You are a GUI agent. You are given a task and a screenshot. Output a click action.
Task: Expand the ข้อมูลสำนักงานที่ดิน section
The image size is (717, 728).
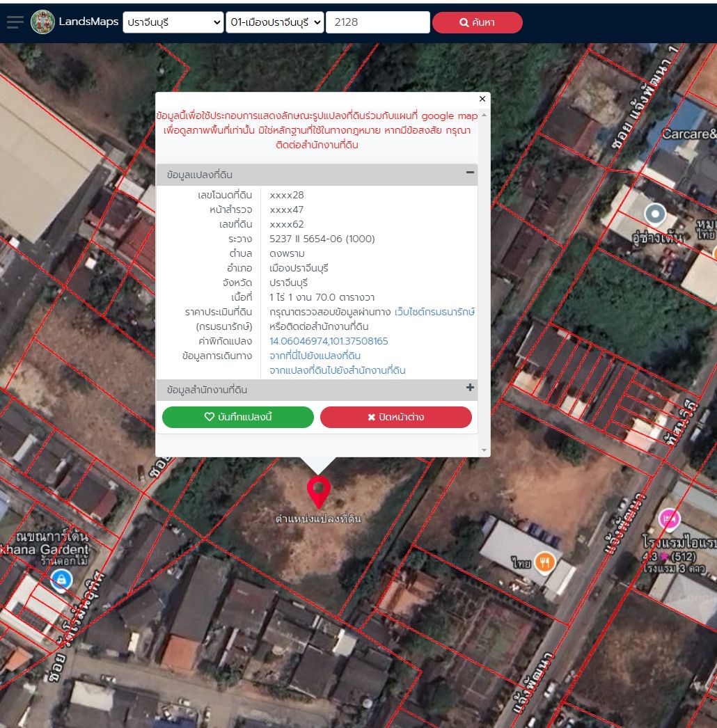pos(470,387)
